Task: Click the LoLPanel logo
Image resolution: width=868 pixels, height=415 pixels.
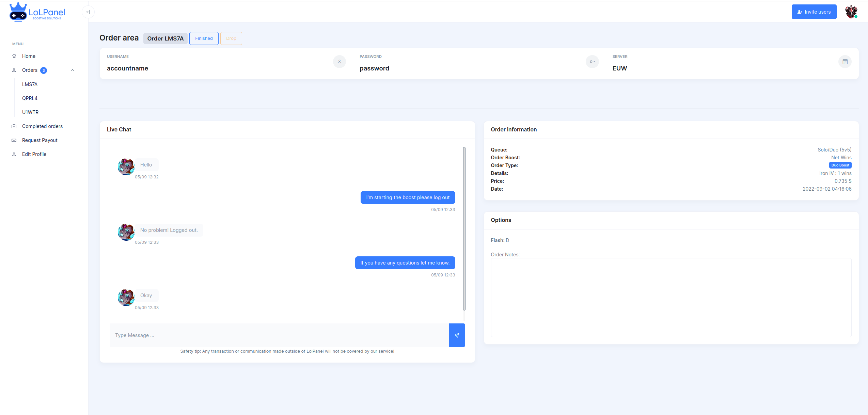Action: pos(37,13)
